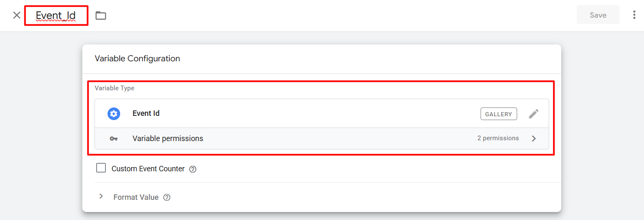The height and width of the screenshot is (220, 644).
Task: Click the Format Value section label
Action: [136, 197]
